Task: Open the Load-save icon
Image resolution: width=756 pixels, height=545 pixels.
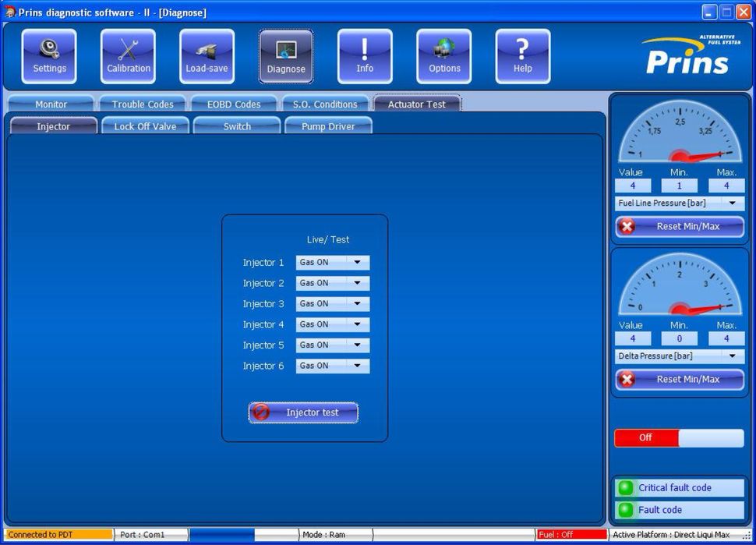Action: pyautogui.click(x=207, y=56)
